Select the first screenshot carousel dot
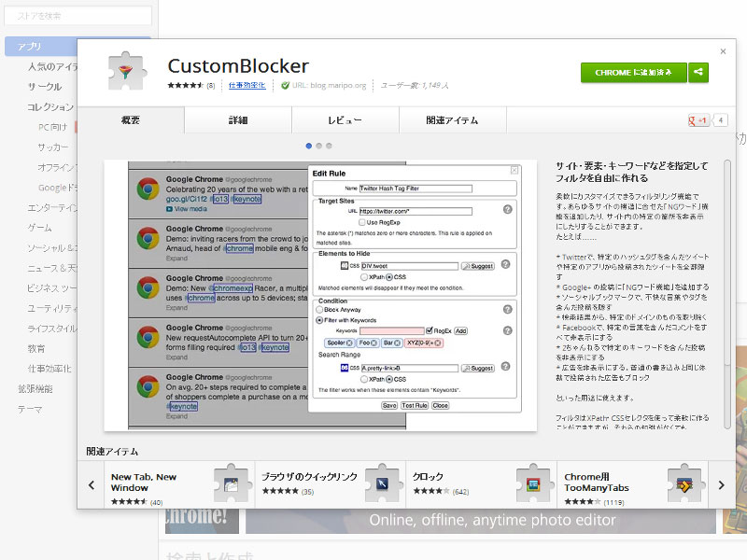The image size is (747, 560). [308, 147]
